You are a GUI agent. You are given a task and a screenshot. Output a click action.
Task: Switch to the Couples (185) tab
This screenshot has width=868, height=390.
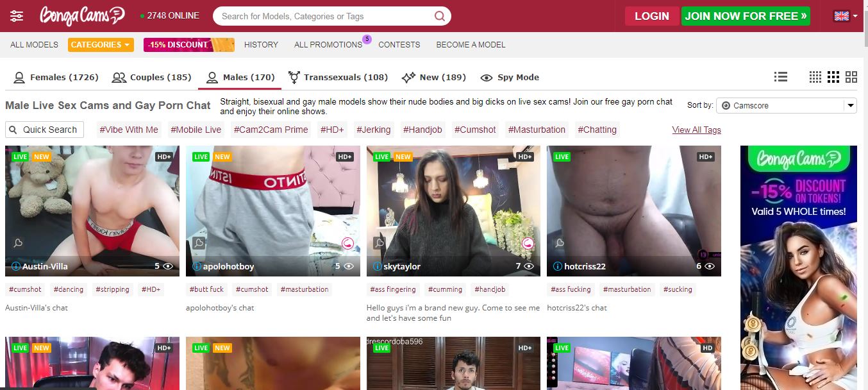151,77
